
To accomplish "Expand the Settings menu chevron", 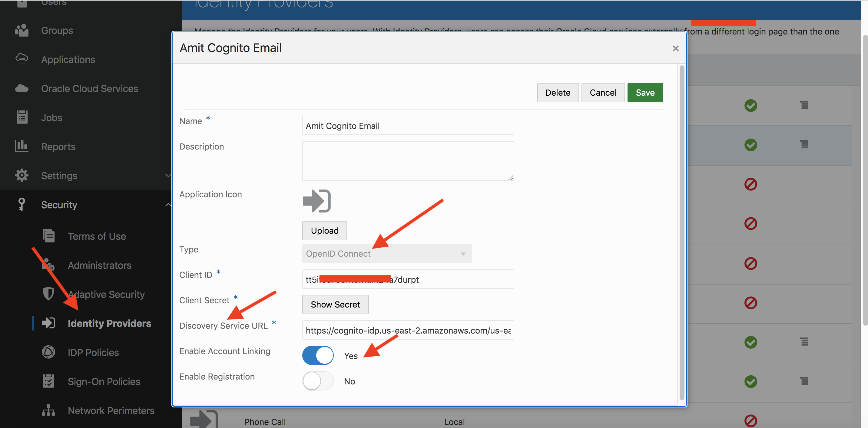I will tap(168, 176).
